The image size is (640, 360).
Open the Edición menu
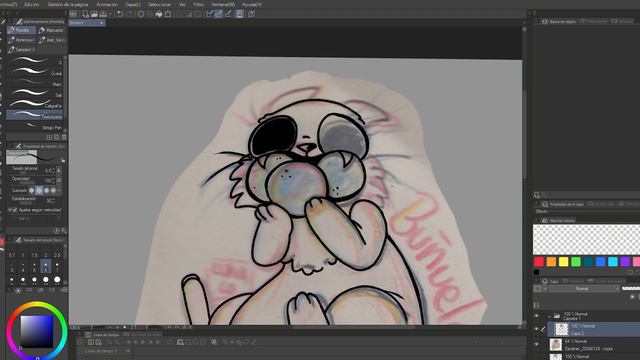click(x=32, y=4)
